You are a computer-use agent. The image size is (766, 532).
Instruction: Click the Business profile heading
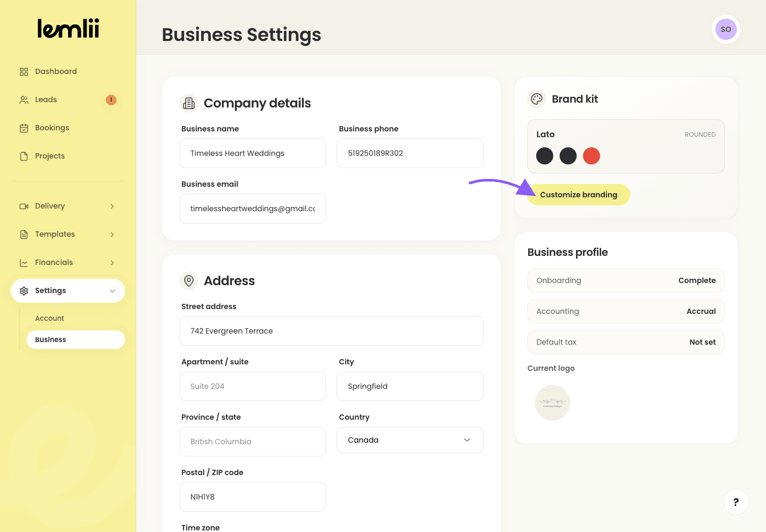pyautogui.click(x=568, y=252)
